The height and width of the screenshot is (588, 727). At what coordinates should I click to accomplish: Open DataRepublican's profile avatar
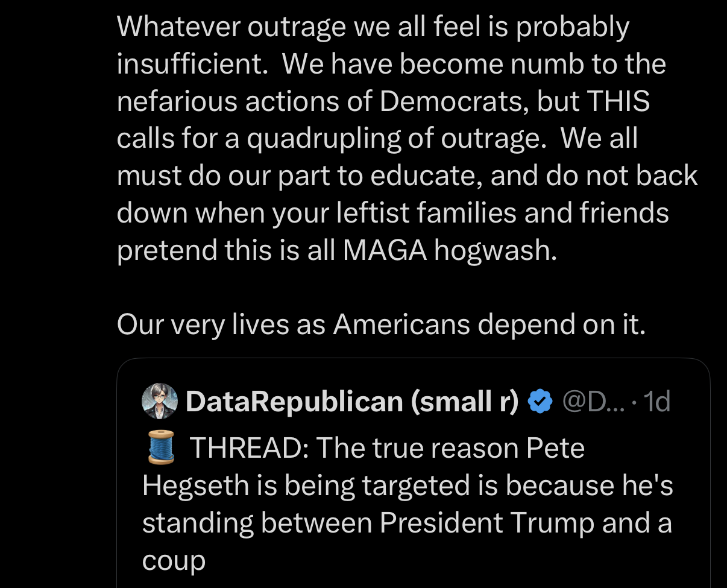(x=160, y=401)
